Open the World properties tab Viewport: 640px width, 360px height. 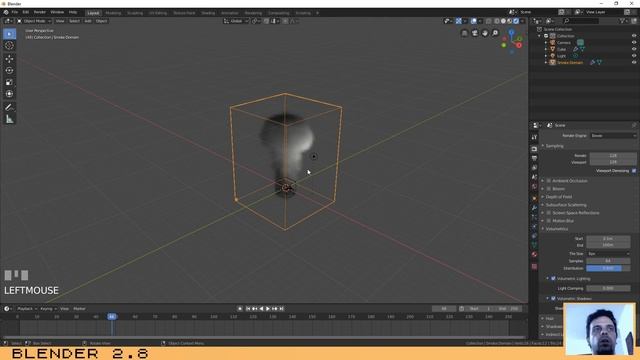[x=534, y=187]
